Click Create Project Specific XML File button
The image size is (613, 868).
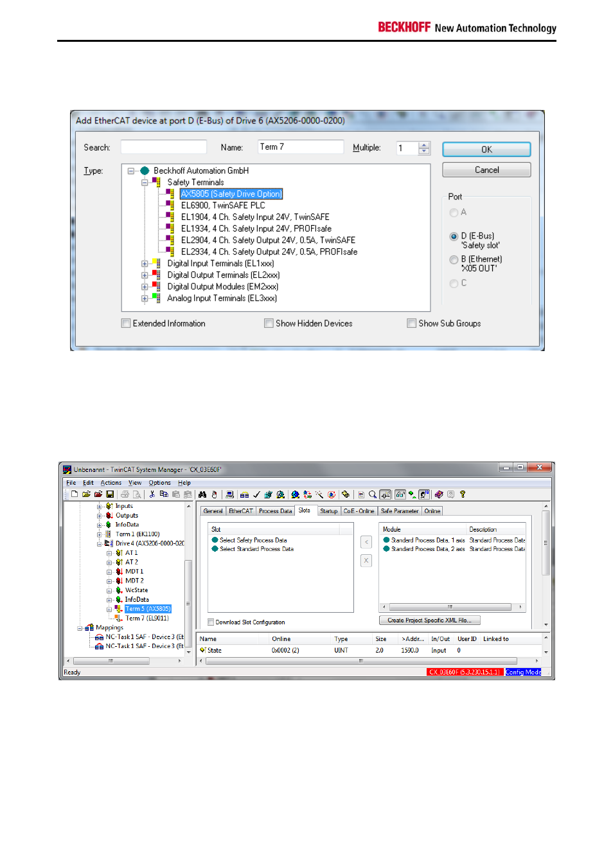click(430, 620)
